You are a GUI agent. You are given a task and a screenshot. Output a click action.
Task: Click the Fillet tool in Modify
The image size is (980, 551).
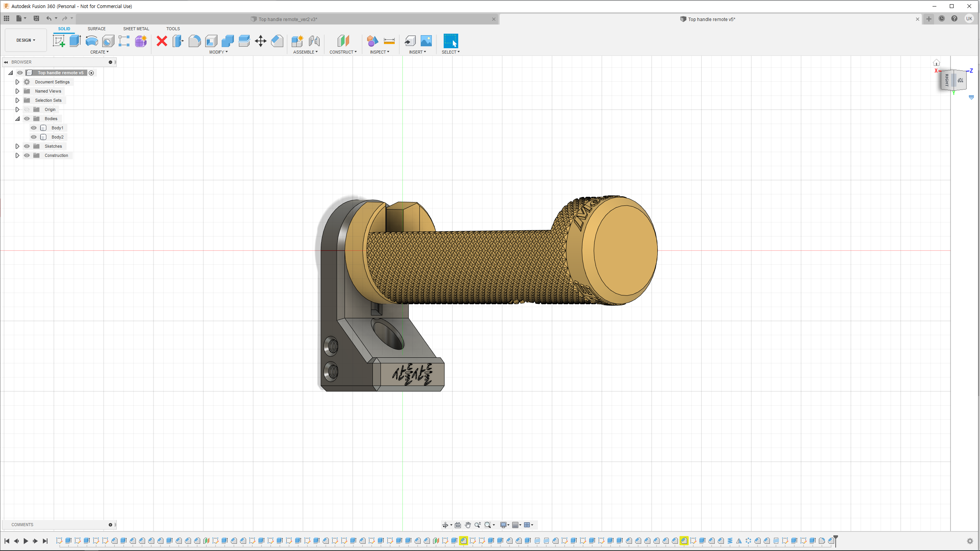pyautogui.click(x=194, y=41)
